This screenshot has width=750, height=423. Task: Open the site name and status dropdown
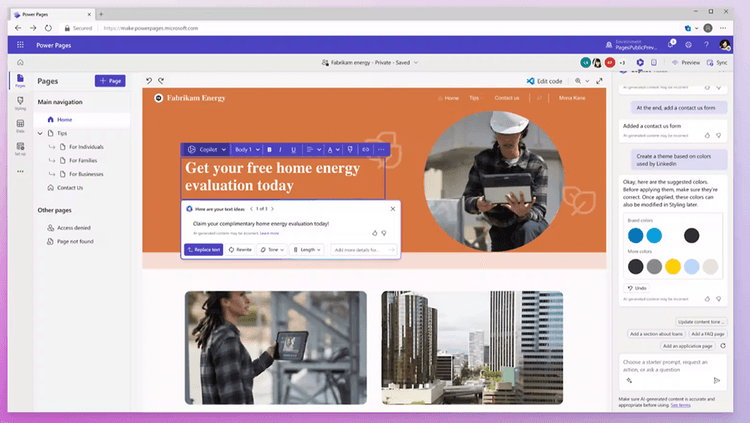370,63
